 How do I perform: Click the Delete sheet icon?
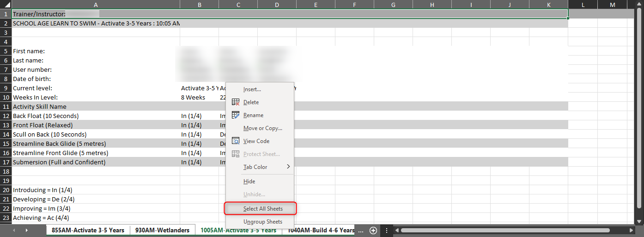[235, 102]
